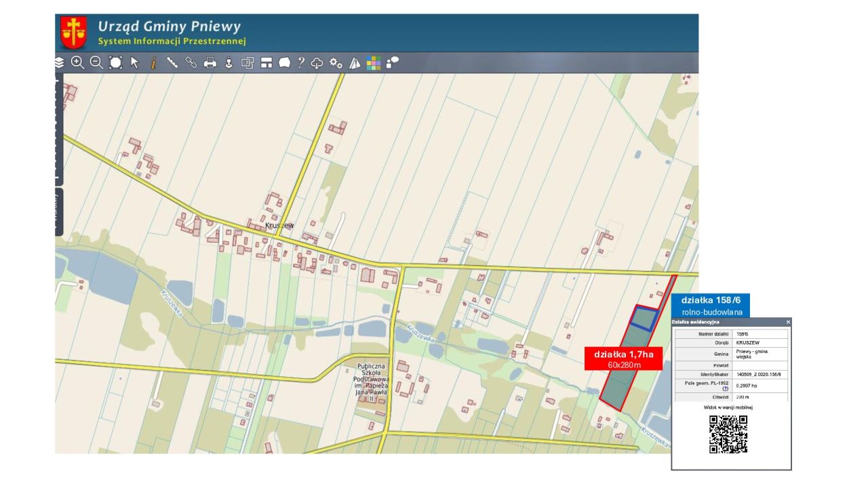
Task: Choose the ruler measurement tool
Action: (x=172, y=62)
